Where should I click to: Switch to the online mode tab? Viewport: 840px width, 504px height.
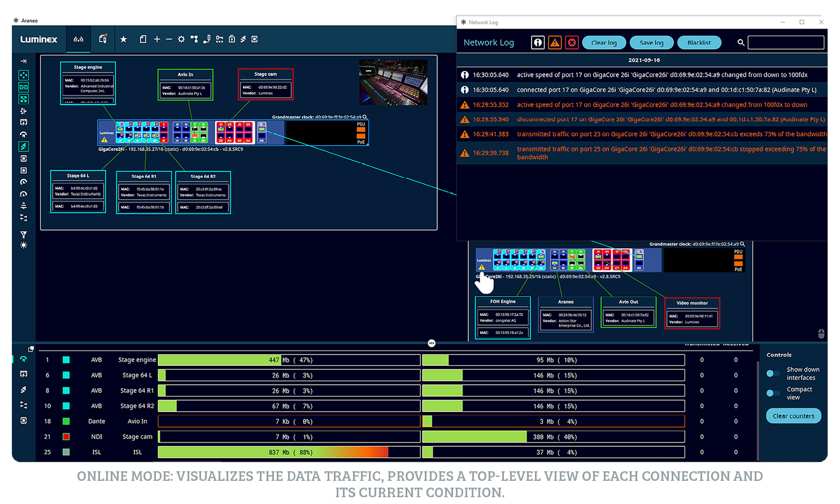[79, 40]
